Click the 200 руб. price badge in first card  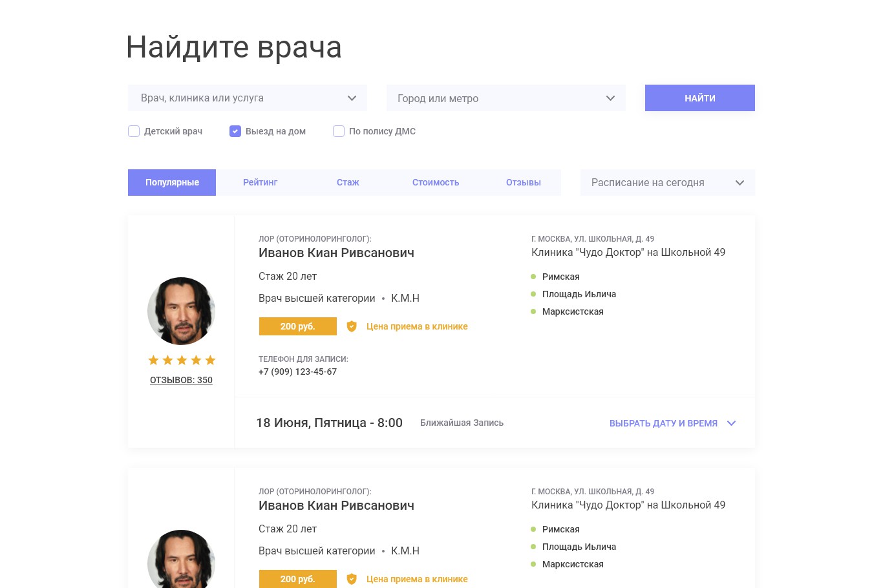[298, 326]
